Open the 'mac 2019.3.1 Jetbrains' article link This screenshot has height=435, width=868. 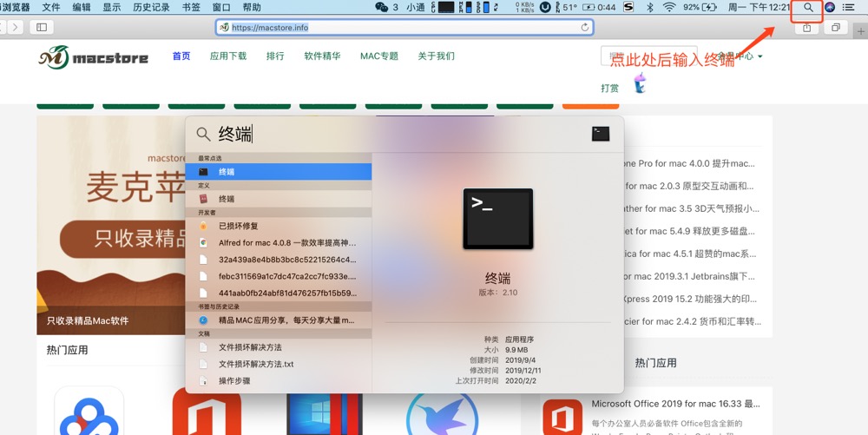pyautogui.click(x=688, y=276)
